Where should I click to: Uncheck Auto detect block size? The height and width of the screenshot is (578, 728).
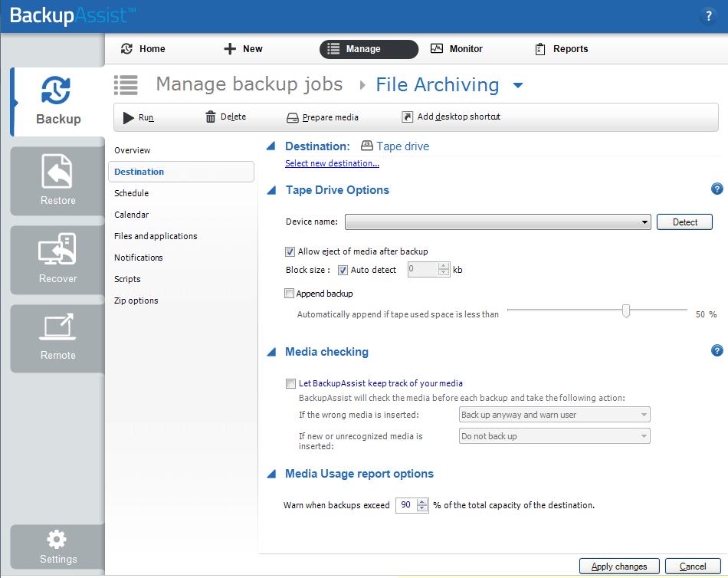point(343,269)
